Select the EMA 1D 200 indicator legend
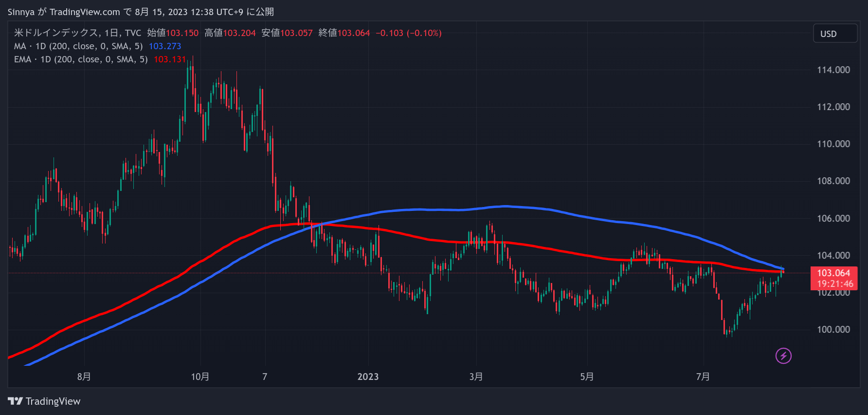The height and width of the screenshot is (415, 868). (81, 59)
